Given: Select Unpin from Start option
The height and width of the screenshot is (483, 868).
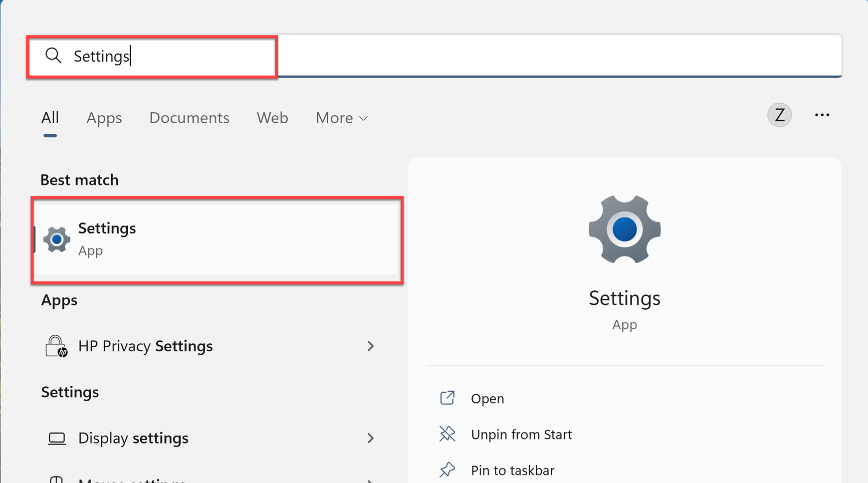Looking at the screenshot, I should (521, 434).
